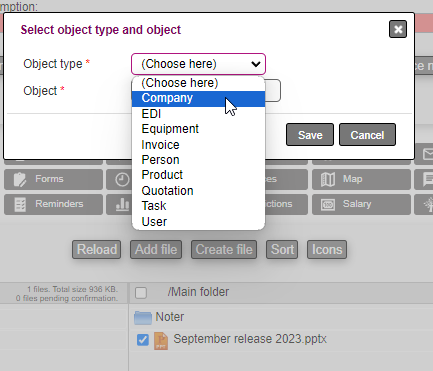Click the Reminders checklist icon
This screenshot has height=371, width=433.
(20, 204)
